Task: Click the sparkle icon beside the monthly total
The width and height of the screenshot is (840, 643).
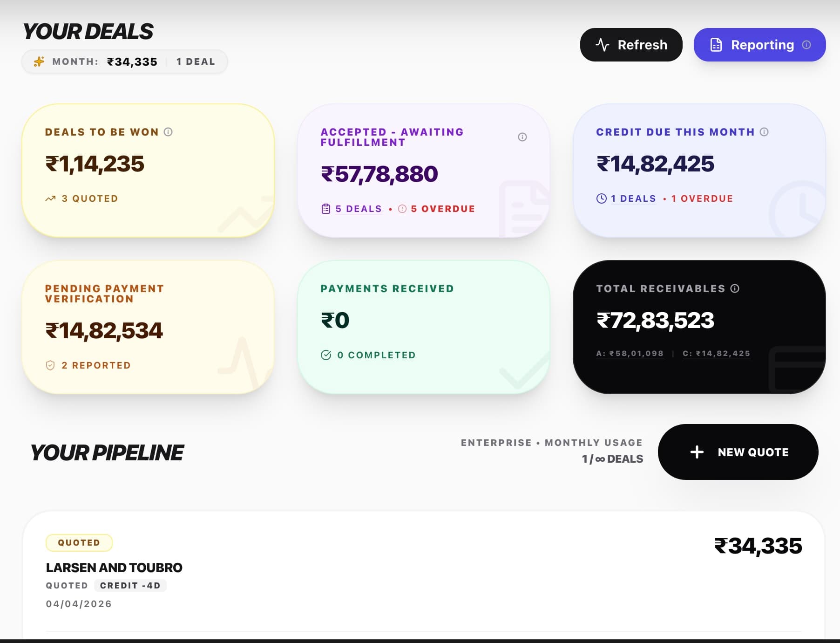Action: [38, 61]
